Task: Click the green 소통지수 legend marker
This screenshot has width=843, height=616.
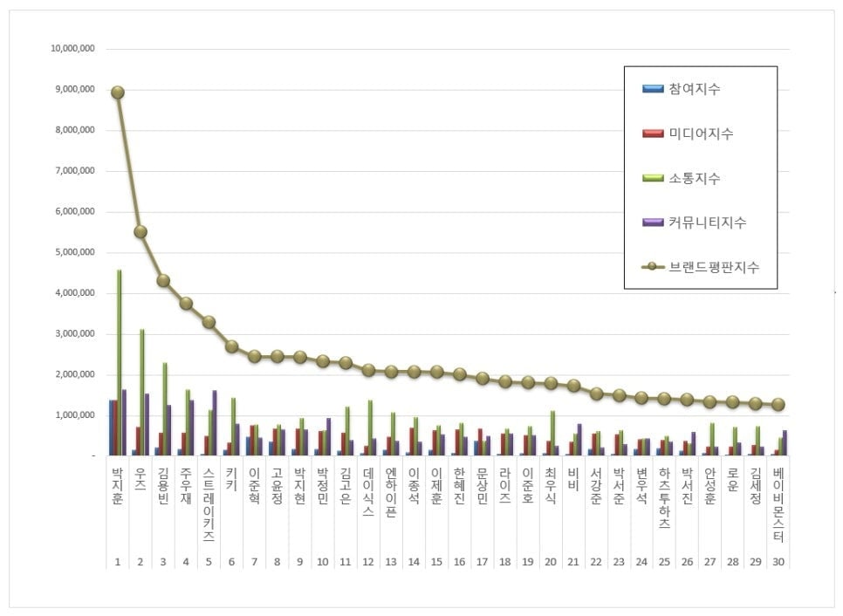Action: (x=652, y=178)
